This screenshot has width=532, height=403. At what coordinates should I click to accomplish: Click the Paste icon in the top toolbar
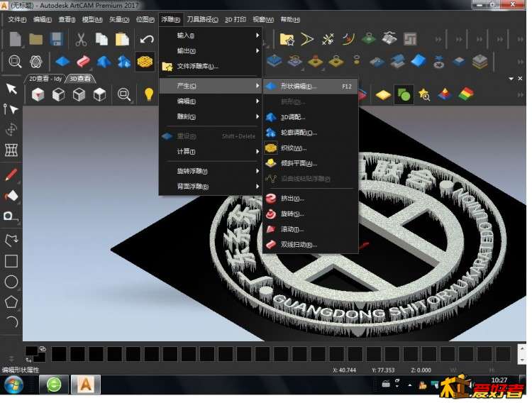pyautogui.click(x=122, y=39)
